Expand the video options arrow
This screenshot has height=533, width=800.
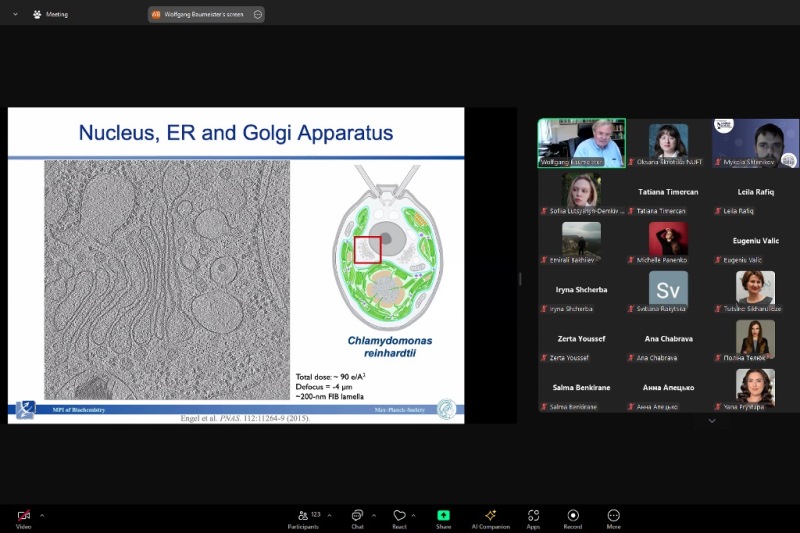pos(42,516)
